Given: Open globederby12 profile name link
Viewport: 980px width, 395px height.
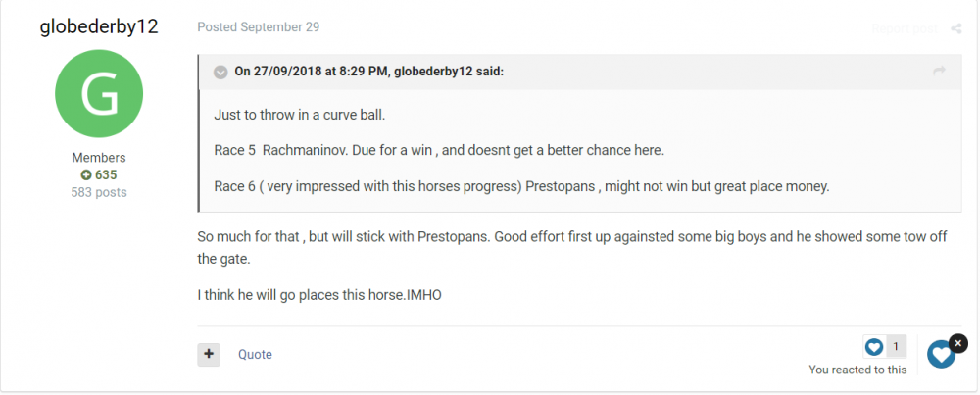Looking at the screenshot, I should click(x=98, y=26).
